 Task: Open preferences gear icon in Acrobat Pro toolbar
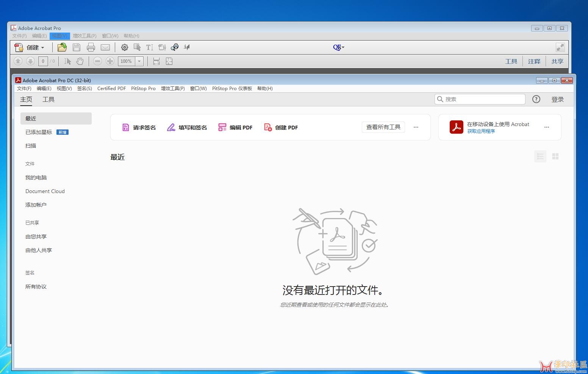tap(125, 47)
